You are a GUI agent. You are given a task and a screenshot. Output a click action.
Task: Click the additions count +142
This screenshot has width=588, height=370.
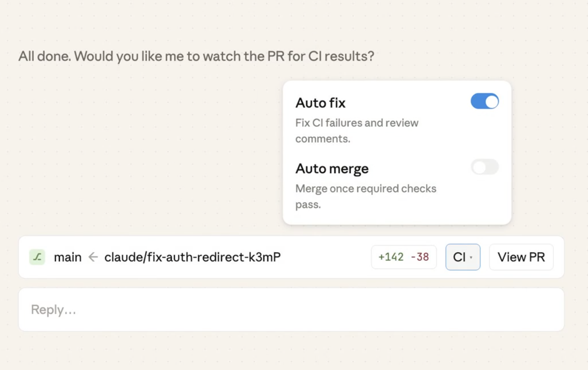click(x=391, y=257)
